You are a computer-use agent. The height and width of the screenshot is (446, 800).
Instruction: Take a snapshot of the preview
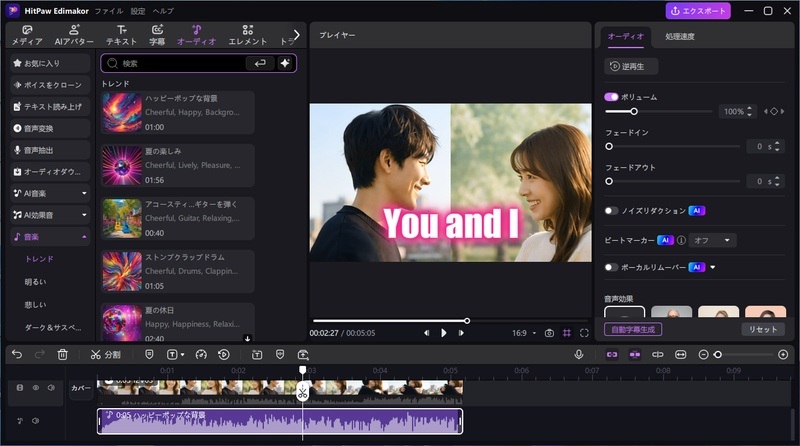click(549, 333)
